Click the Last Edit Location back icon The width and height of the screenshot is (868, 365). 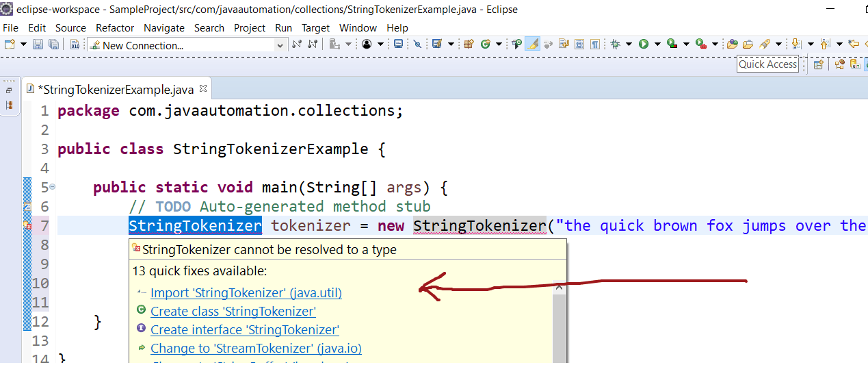(853, 44)
